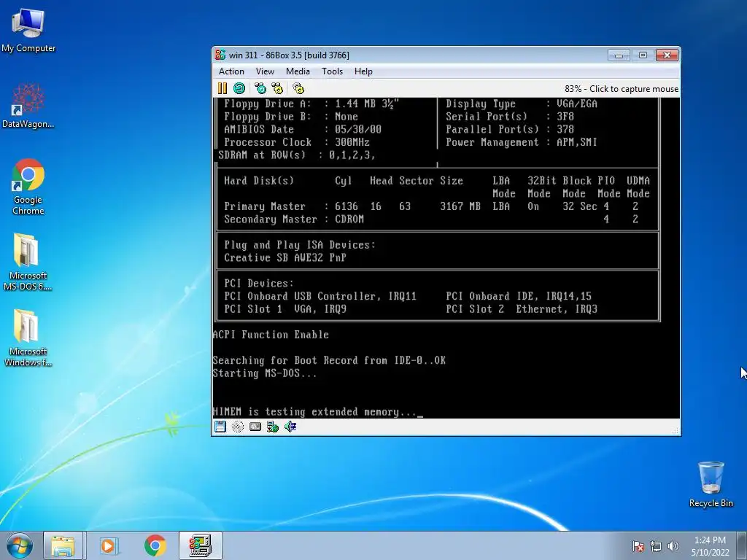Viewport: 747px width, 560px height.
Task: Pause the emulation with the pause icon
Action: 222,88
